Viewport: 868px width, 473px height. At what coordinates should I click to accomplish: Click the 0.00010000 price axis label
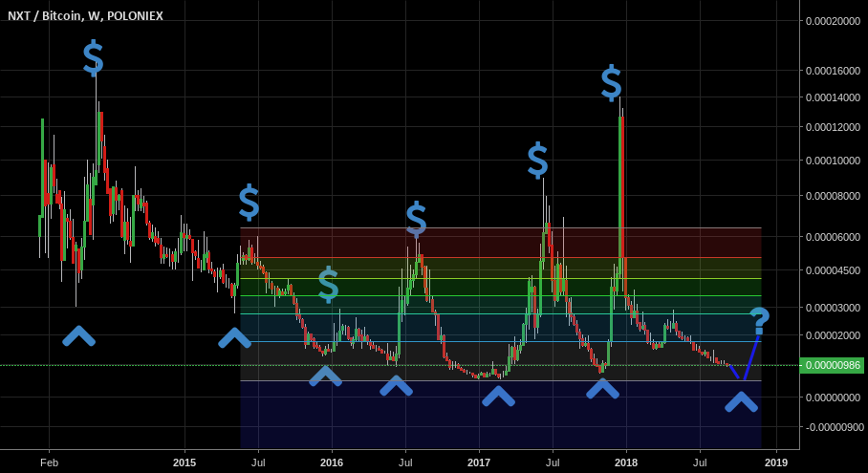pyautogui.click(x=834, y=161)
